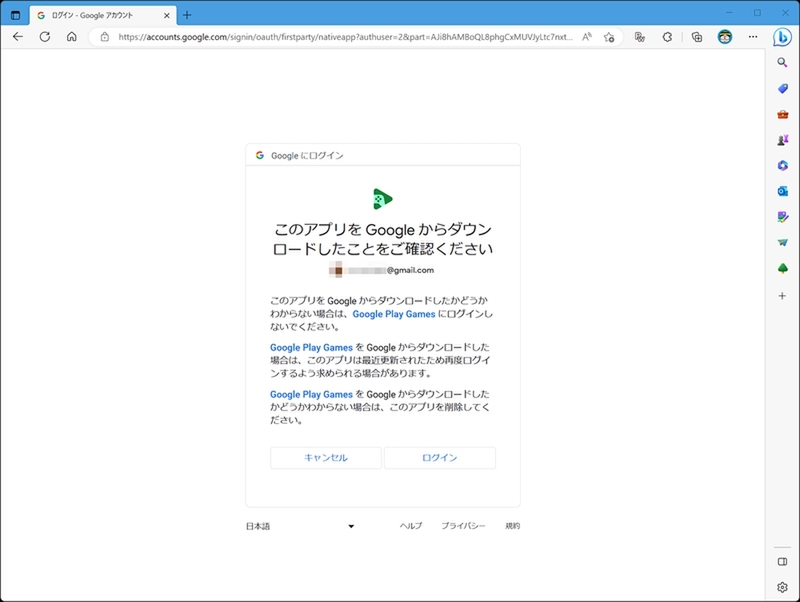Click the address bar URL field
Screen dimensions: 800x602
coord(345,37)
